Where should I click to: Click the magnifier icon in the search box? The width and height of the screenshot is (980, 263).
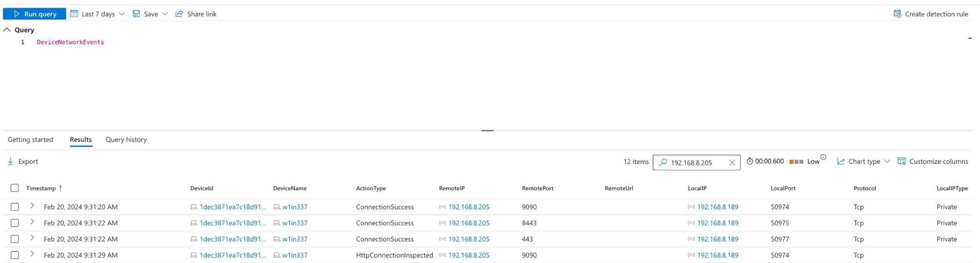point(663,162)
